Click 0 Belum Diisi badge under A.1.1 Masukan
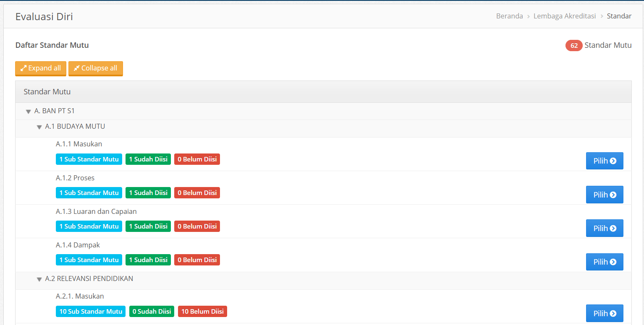The height and width of the screenshot is (325, 644). [197, 159]
